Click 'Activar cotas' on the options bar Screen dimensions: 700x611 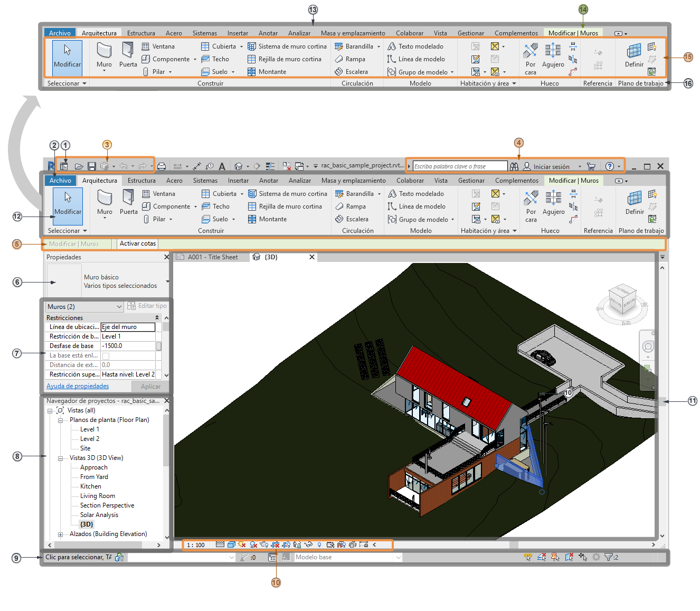click(x=138, y=243)
